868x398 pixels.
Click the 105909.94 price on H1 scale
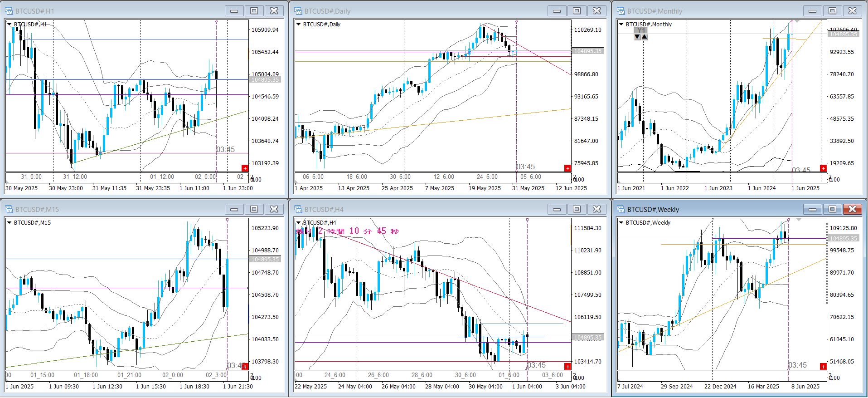tap(265, 30)
